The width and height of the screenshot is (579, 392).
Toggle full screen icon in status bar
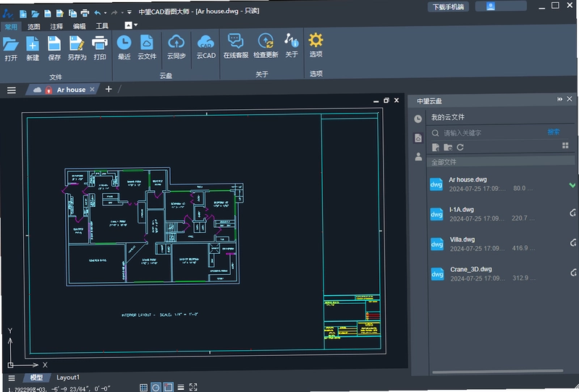pyautogui.click(x=193, y=387)
